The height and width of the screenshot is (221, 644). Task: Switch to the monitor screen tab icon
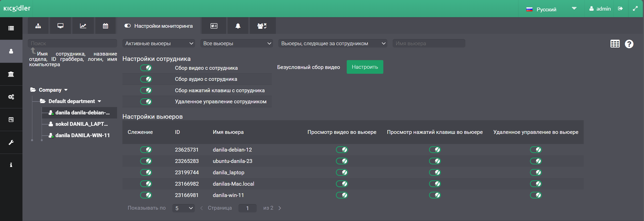point(60,26)
